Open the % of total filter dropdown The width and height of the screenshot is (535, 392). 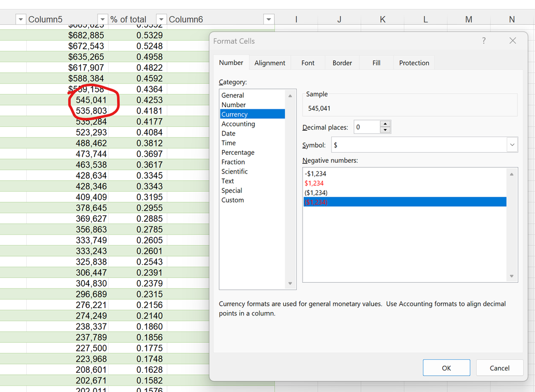(x=161, y=19)
